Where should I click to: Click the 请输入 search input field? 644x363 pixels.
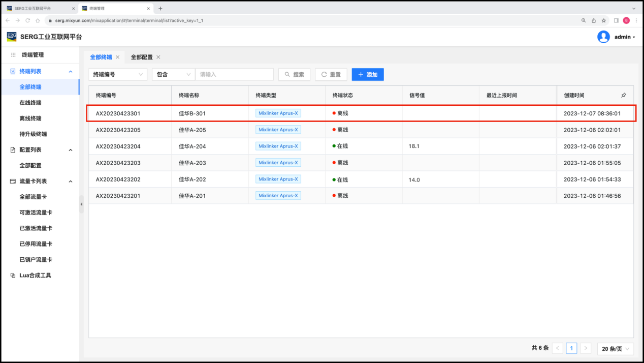click(x=234, y=74)
